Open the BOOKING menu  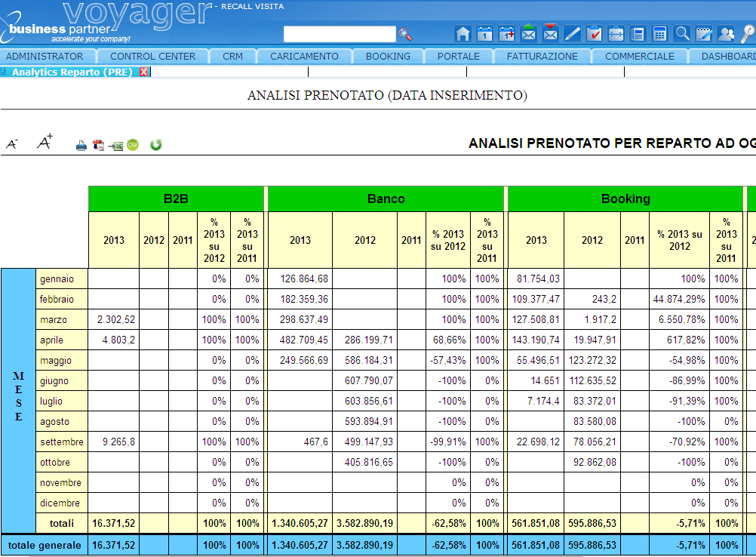(388, 57)
